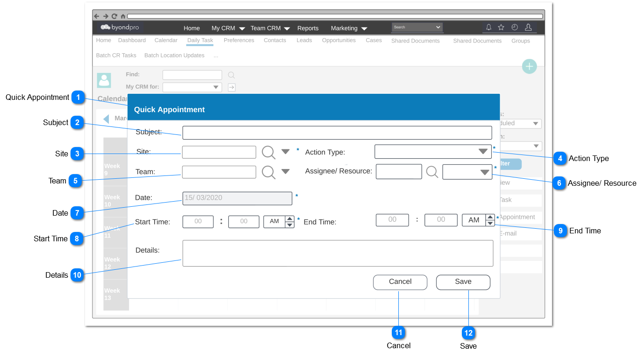Open the Marketing menu
The image size is (644, 358).
click(349, 28)
